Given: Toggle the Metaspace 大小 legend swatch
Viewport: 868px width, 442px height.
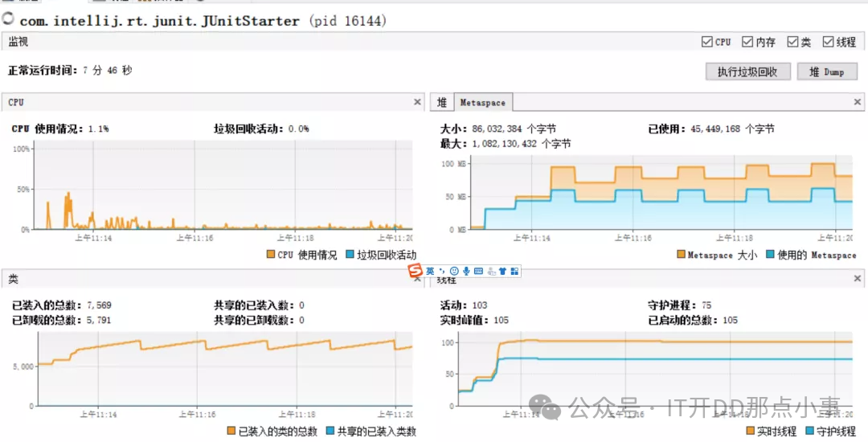Looking at the screenshot, I should click(x=681, y=255).
